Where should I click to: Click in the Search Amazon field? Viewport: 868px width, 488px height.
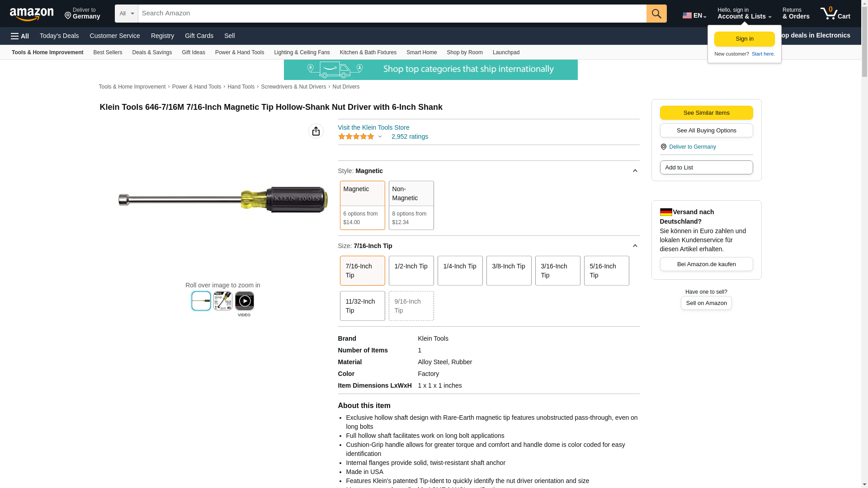tap(392, 14)
